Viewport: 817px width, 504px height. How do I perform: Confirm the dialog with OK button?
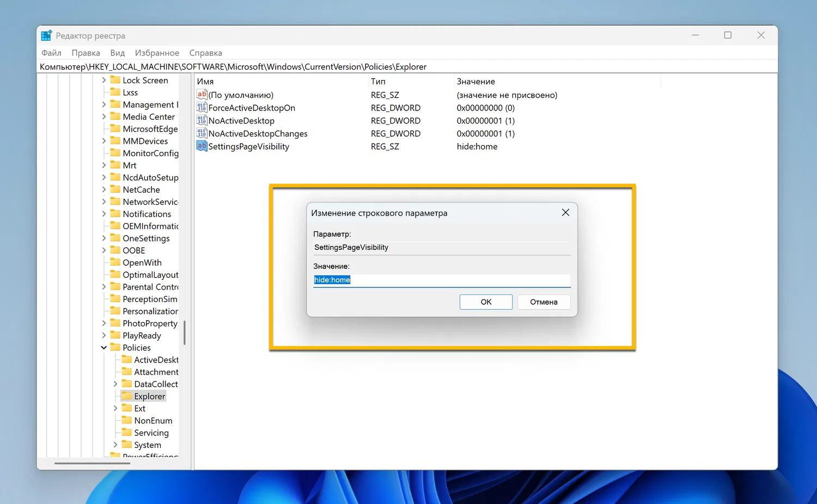(486, 302)
